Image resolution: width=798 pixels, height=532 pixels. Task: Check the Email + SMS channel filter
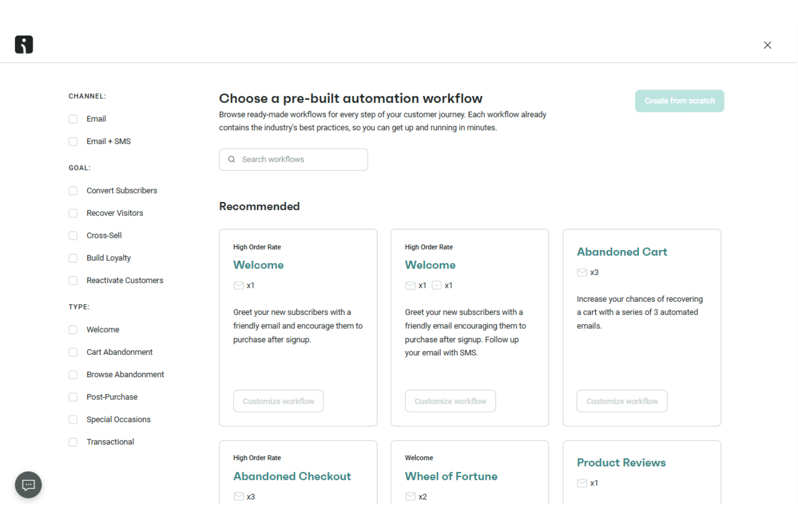click(73, 142)
